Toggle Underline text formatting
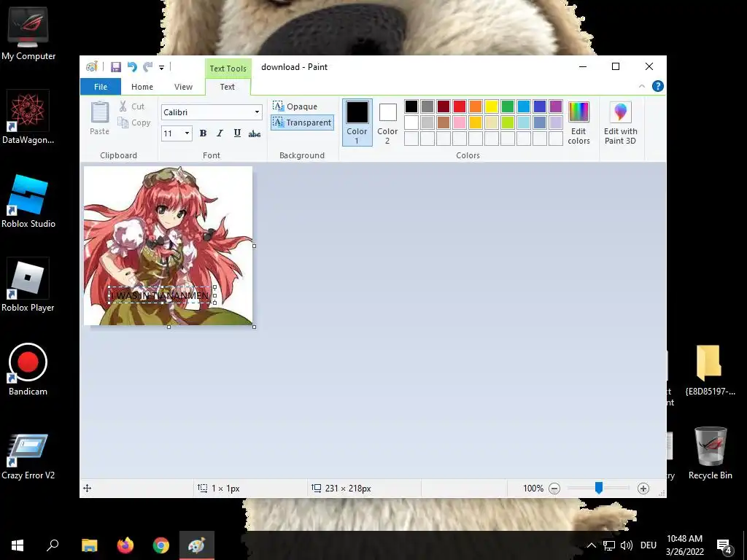 (237, 133)
